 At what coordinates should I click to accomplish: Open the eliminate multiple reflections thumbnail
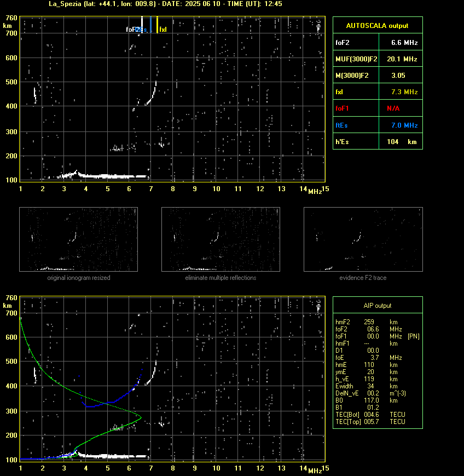pyautogui.click(x=221, y=239)
